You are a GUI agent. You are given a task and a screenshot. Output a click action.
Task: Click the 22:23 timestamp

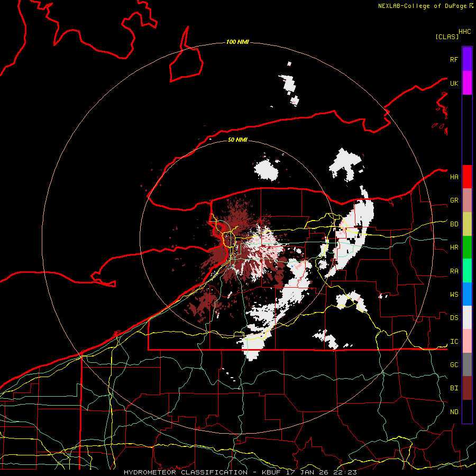point(345,472)
